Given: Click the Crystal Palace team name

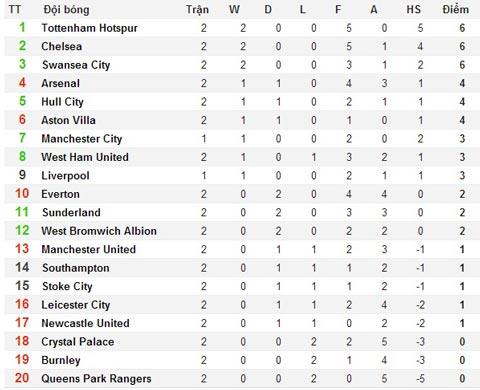Looking at the screenshot, I should [x=78, y=342].
